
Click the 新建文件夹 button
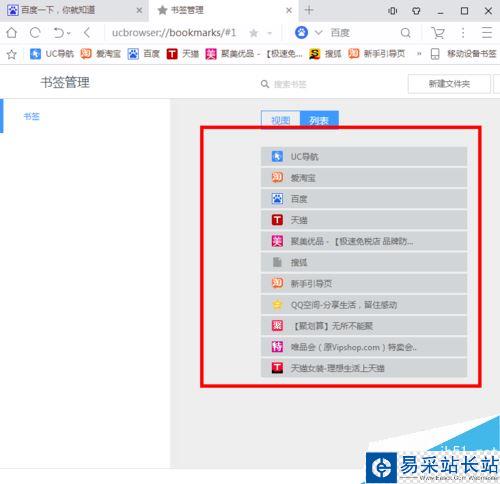point(449,84)
